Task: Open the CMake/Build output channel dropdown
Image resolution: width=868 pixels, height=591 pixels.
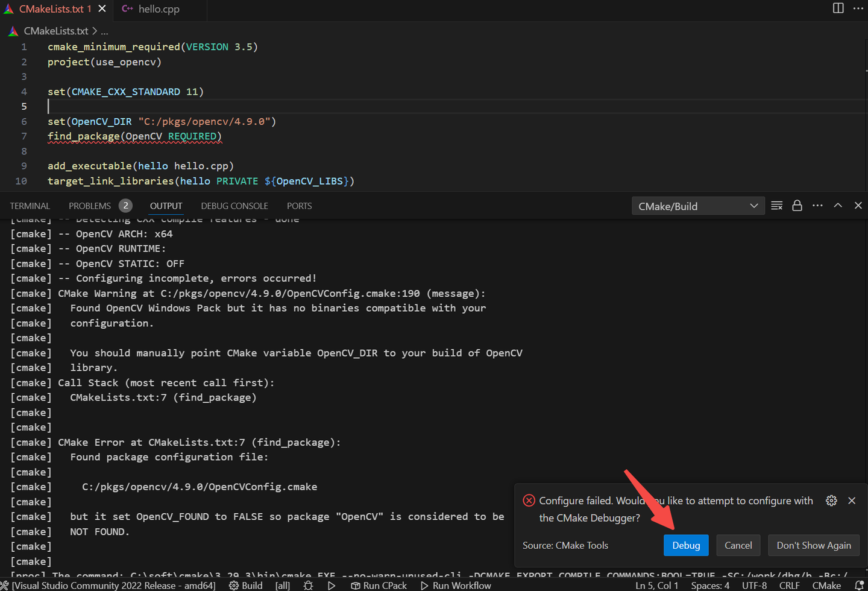Action: click(697, 205)
